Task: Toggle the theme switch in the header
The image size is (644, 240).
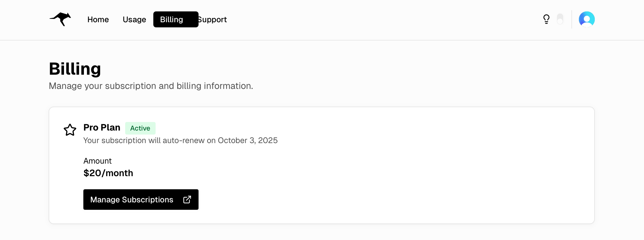Action: (x=560, y=19)
